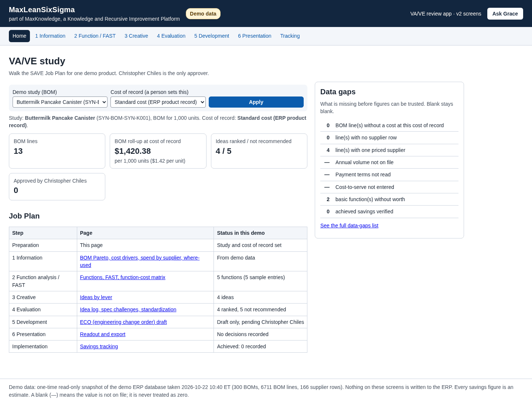532x403 pixels.
Task: Open the Savings tracking link
Action: (99, 346)
